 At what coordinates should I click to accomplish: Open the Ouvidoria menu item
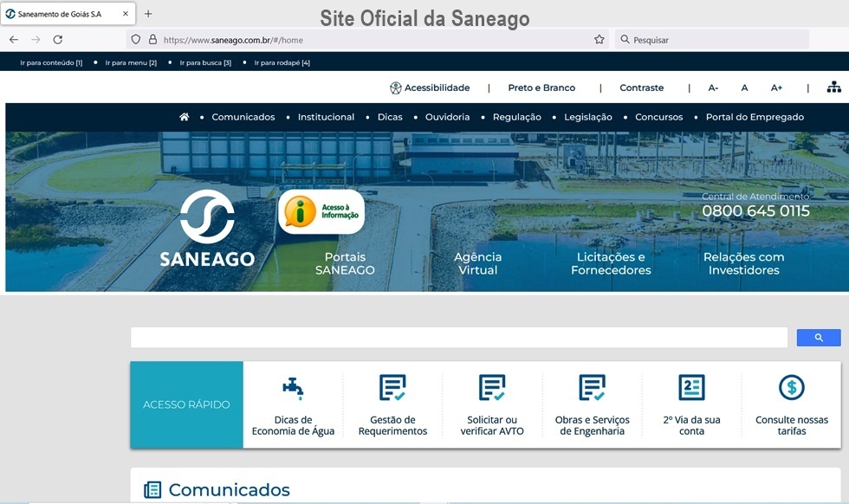tap(447, 117)
